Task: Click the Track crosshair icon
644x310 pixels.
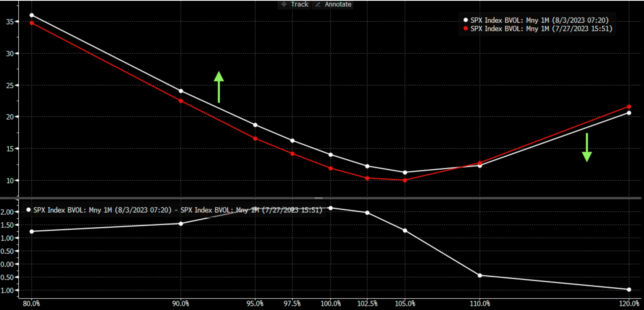Action: click(x=284, y=4)
